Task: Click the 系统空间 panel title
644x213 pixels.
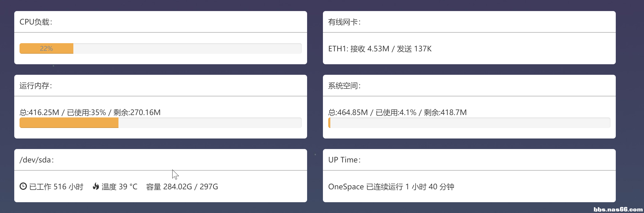Action: pyautogui.click(x=345, y=86)
